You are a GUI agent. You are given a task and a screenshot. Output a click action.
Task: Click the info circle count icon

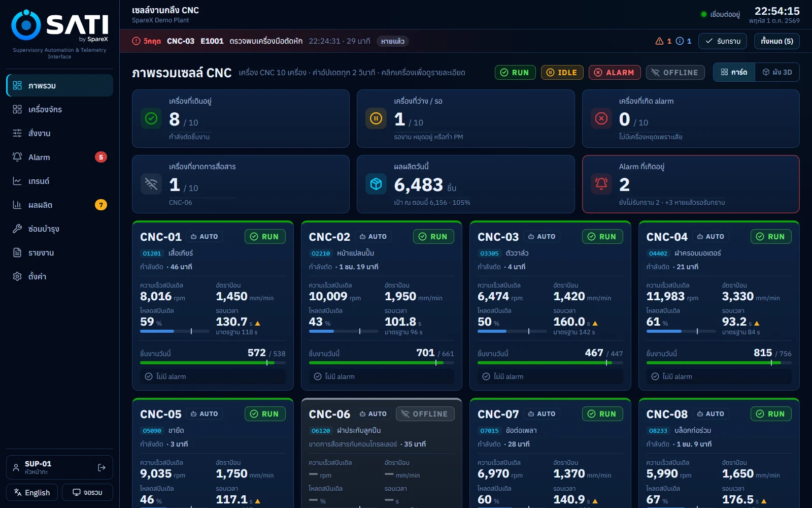pos(680,41)
